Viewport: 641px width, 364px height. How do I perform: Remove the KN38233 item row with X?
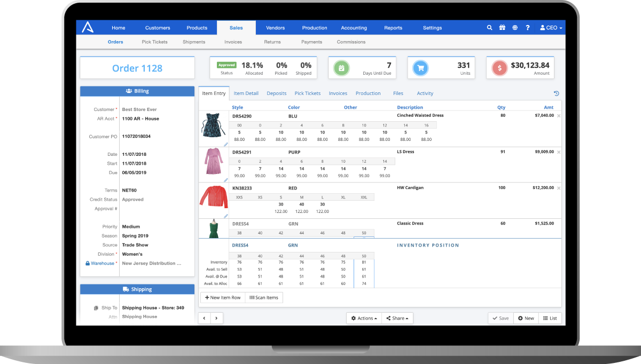click(559, 188)
